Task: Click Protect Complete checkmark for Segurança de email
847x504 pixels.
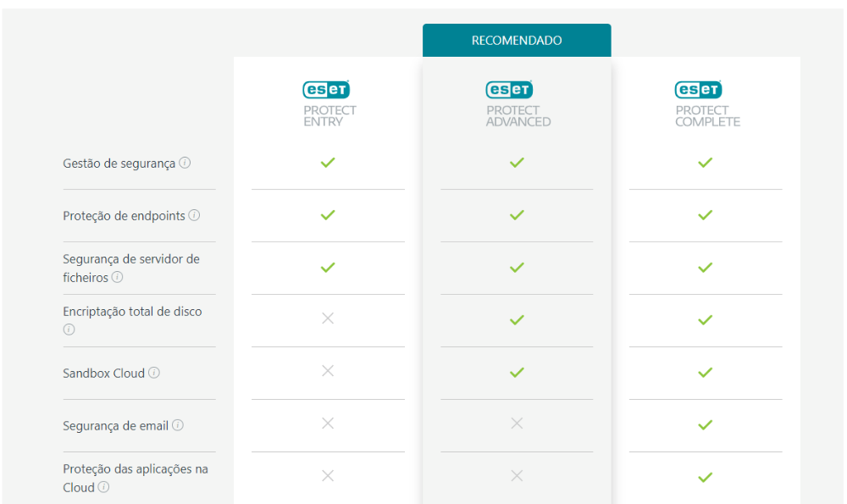Action: pyautogui.click(x=705, y=424)
